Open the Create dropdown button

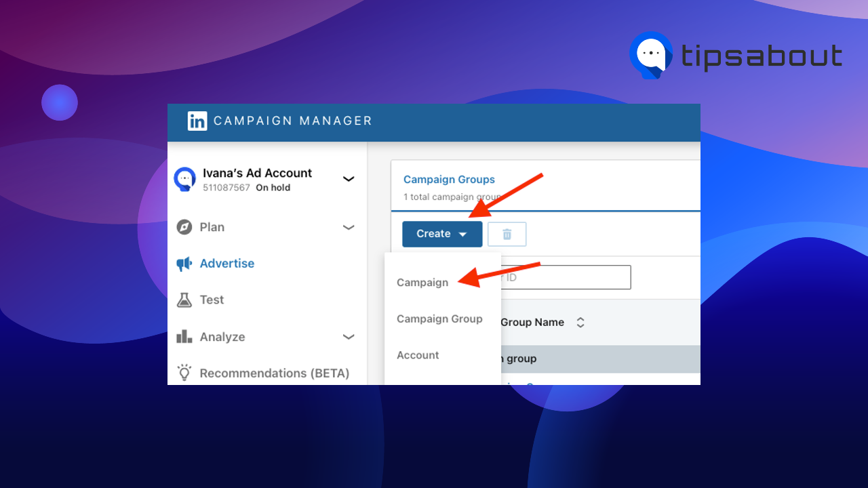442,234
